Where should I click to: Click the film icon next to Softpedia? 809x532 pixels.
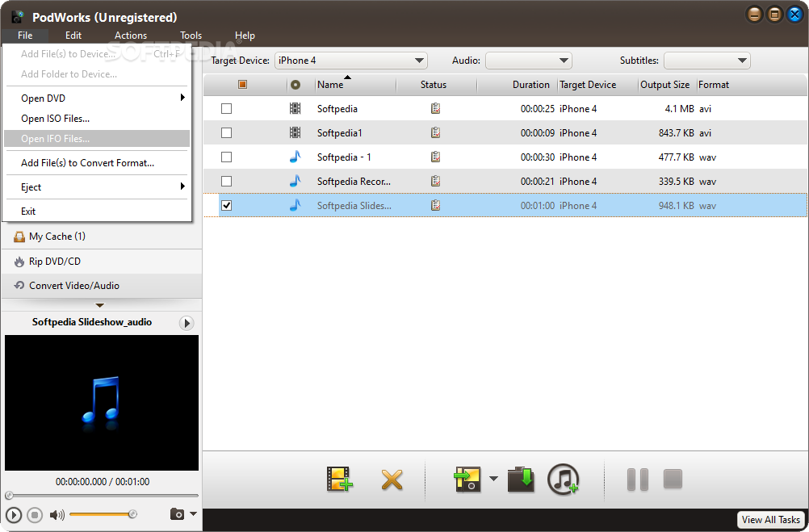(x=296, y=108)
